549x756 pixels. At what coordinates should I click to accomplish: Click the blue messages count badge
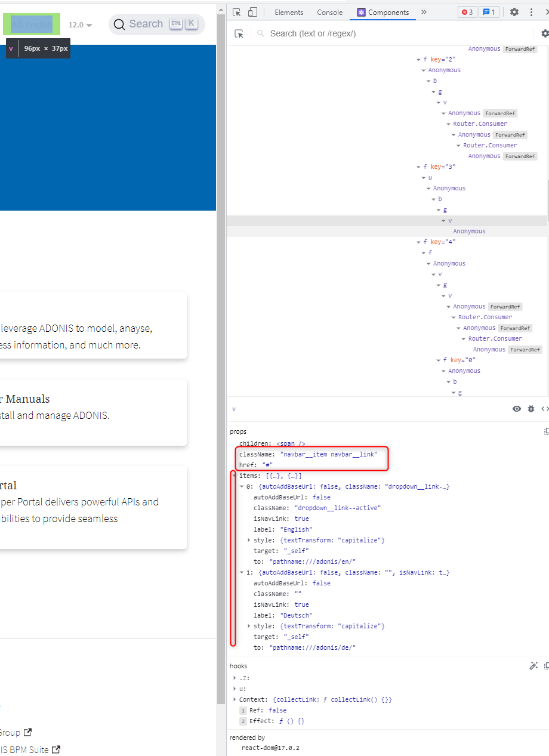pyautogui.click(x=489, y=12)
